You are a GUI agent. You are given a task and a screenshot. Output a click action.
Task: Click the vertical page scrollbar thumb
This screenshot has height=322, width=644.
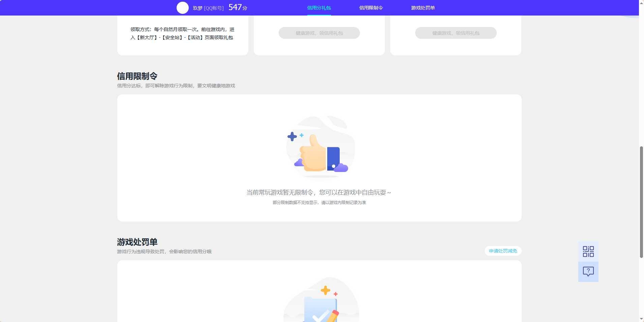click(x=641, y=202)
